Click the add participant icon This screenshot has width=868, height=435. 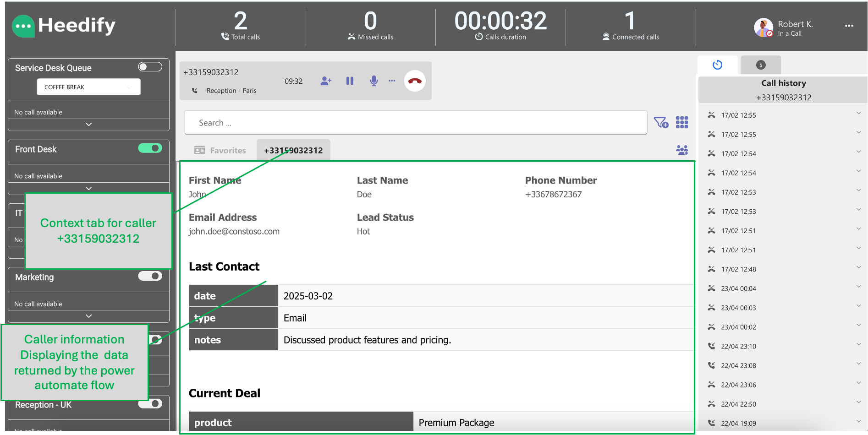point(326,81)
